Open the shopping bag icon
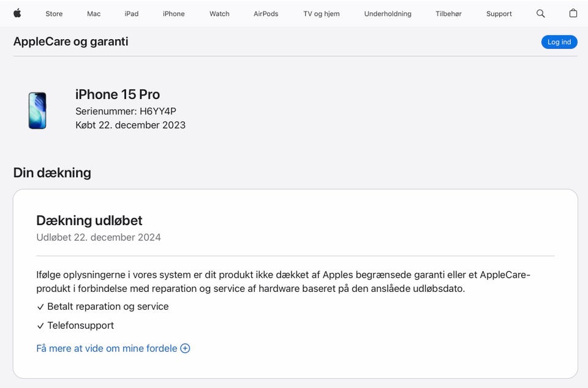 pos(573,13)
